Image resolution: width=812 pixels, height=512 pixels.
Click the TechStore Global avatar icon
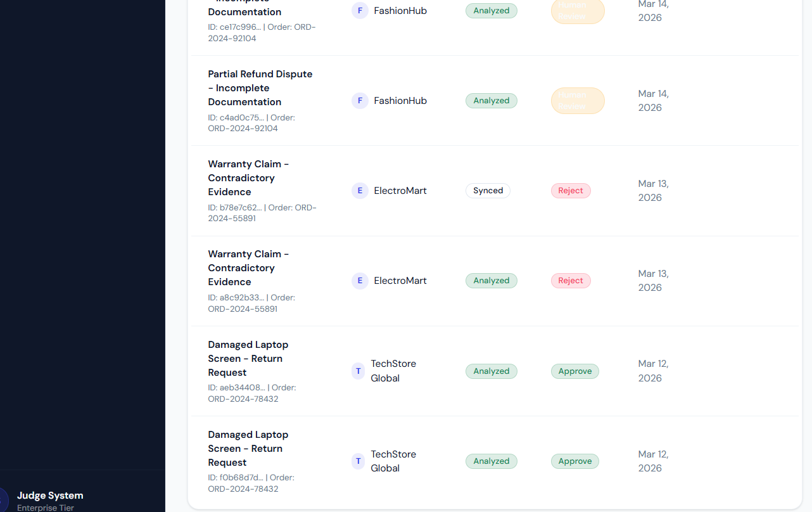358,371
